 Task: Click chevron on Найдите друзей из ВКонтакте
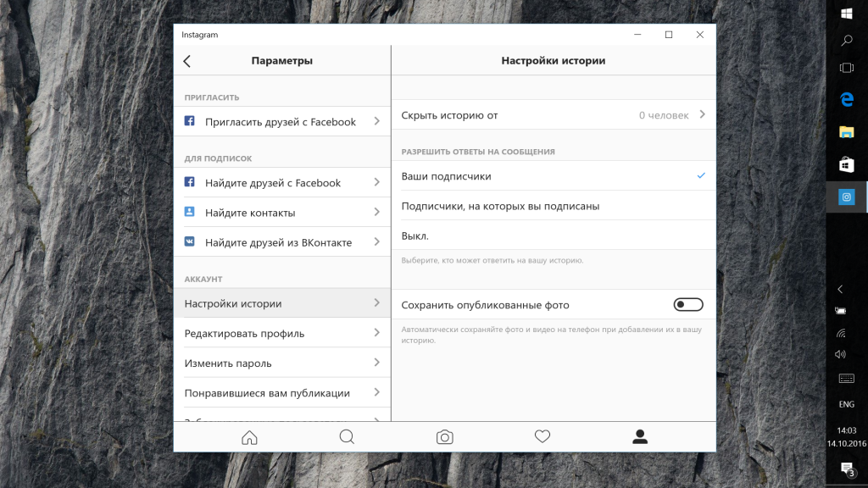tap(377, 241)
